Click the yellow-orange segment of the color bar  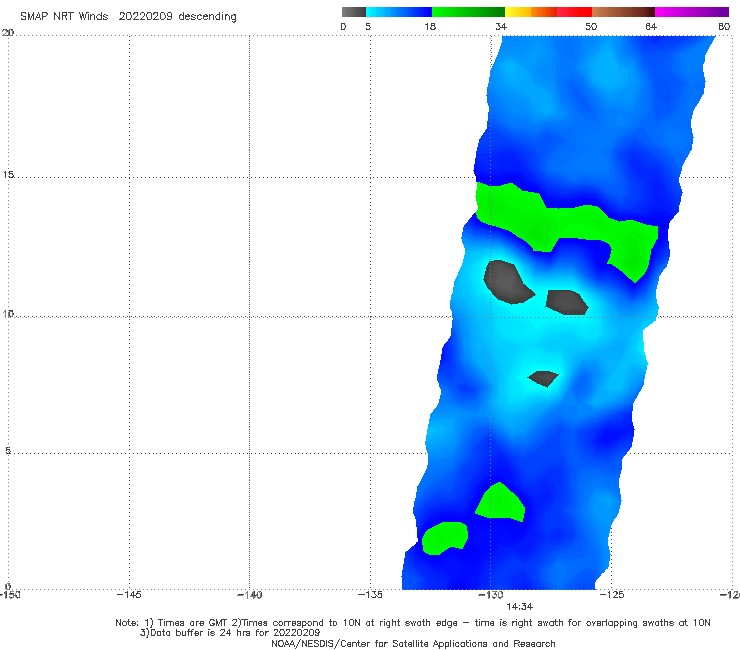click(x=530, y=12)
